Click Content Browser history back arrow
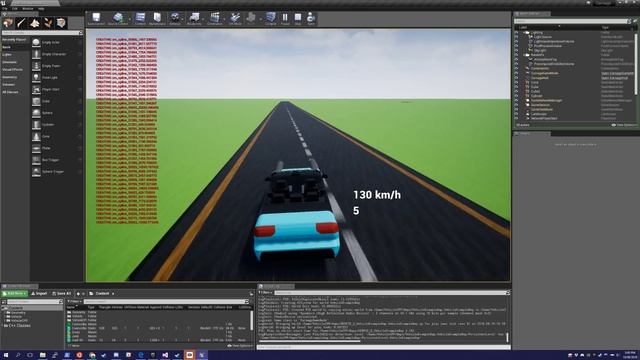Viewport: 640px width, 360px height. tap(78, 293)
